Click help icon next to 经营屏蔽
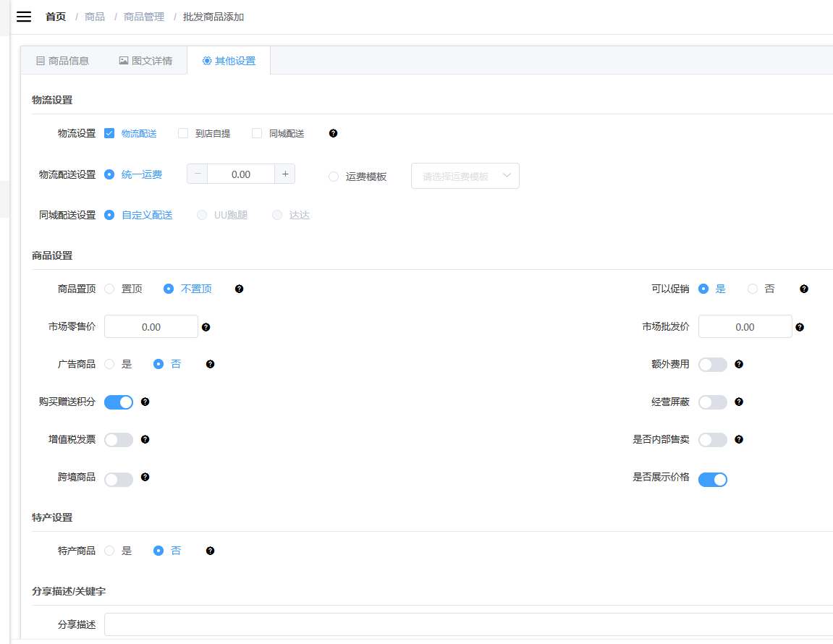This screenshot has height=644, width=833. point(739,402)
